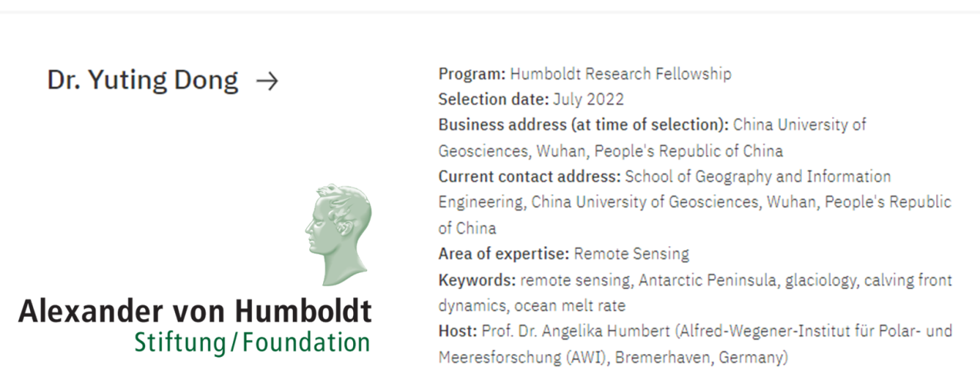Click the "Keywords:" label
980x384 pixels.
(x=477, y=280)
